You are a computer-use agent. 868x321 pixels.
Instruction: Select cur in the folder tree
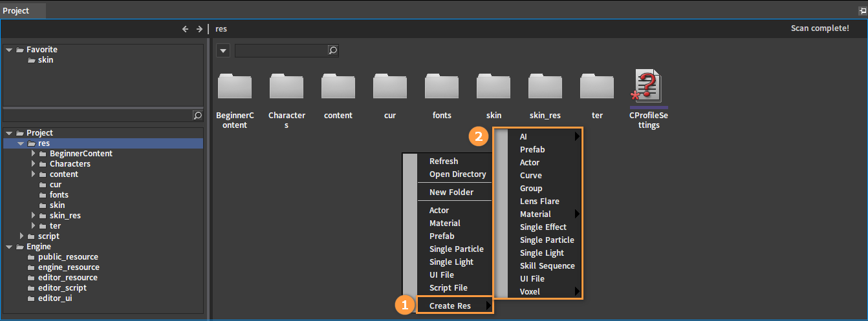tap(56, 185)
